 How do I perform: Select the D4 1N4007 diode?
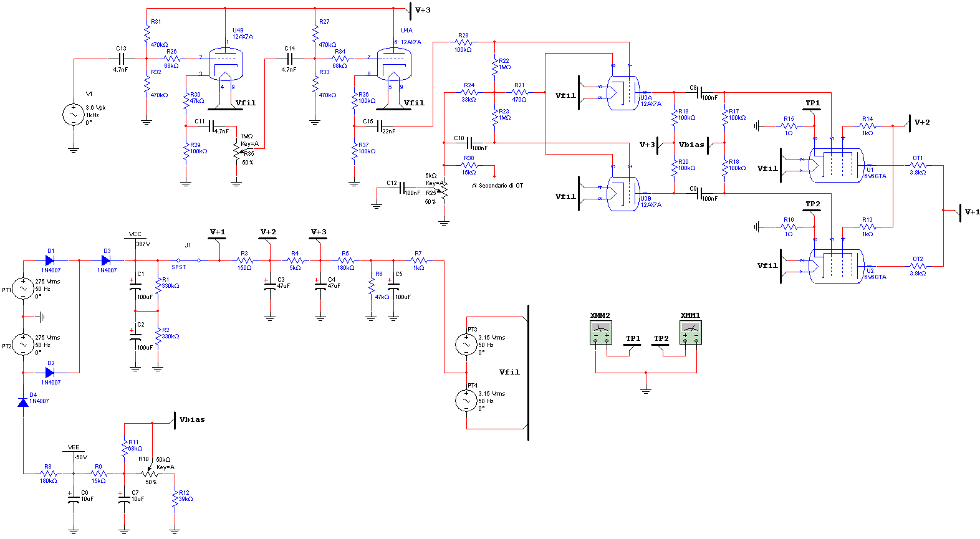[x=23, y=403]
